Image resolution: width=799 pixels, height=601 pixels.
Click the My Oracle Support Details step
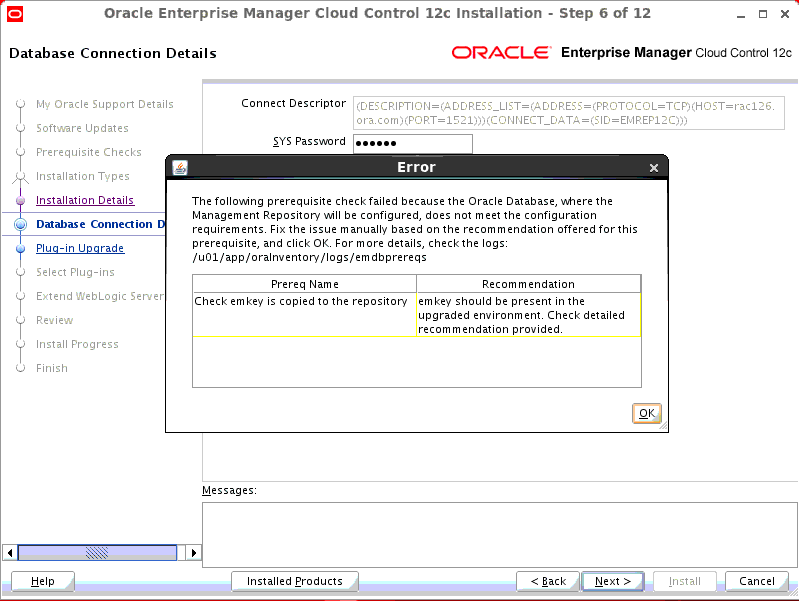pyautogui.click(x=104, y=104)
